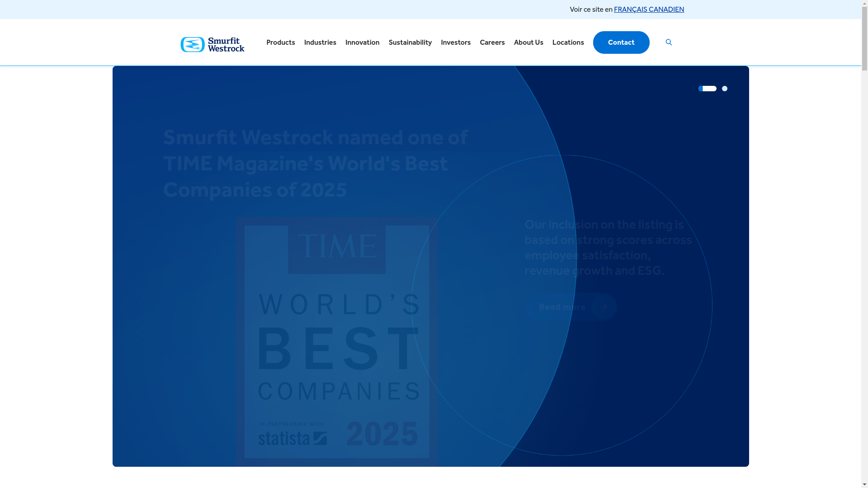Screen dimensions: 868x488
Task: Open the Innovation menu
Action: click(x=363, y=42)
